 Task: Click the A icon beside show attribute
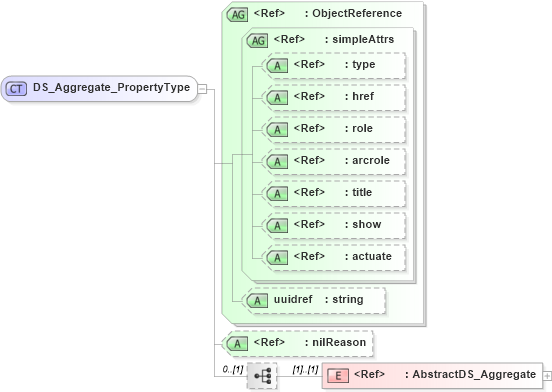pyautogui.click(x=277, y=226)
